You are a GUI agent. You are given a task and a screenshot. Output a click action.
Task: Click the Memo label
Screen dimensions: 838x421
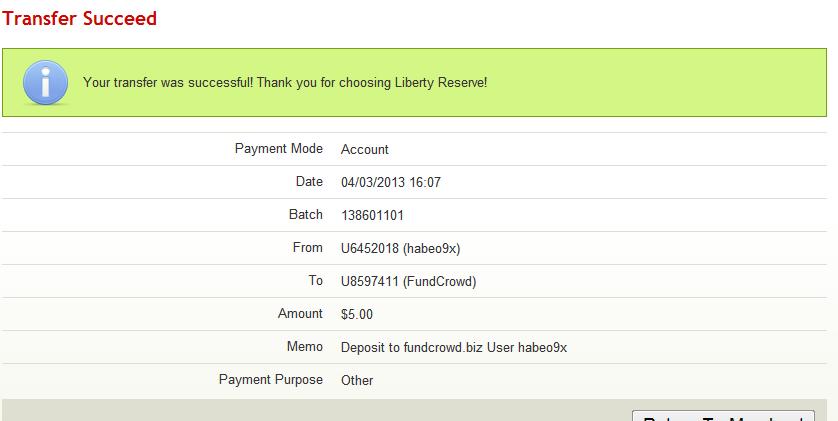tap(305, 347)
